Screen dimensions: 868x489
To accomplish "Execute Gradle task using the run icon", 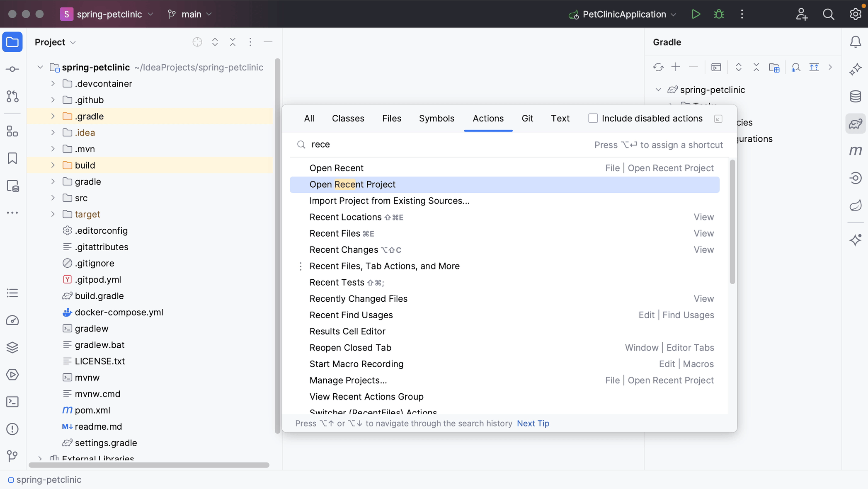I will [716, 67].
